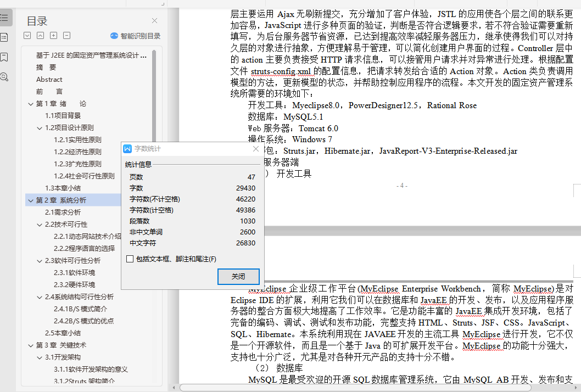
Task: Jump to 前 言 heading
Action: point(49,92)
